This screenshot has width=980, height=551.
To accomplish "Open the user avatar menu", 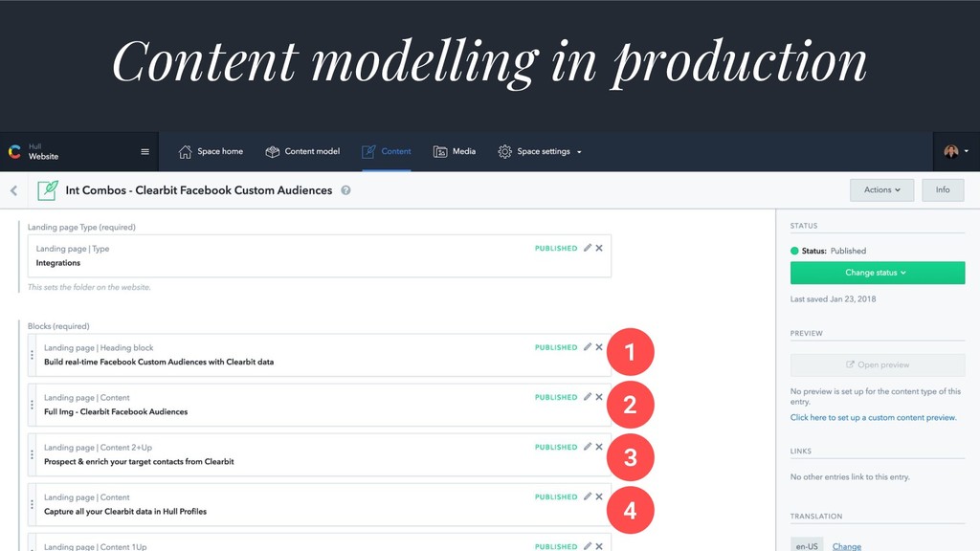I will (956, 151).
